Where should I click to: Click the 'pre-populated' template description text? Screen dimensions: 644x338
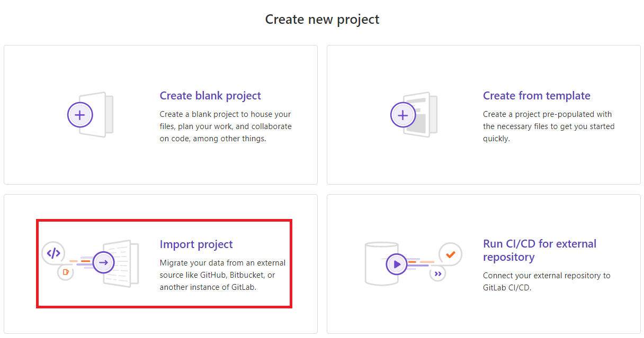549,126
